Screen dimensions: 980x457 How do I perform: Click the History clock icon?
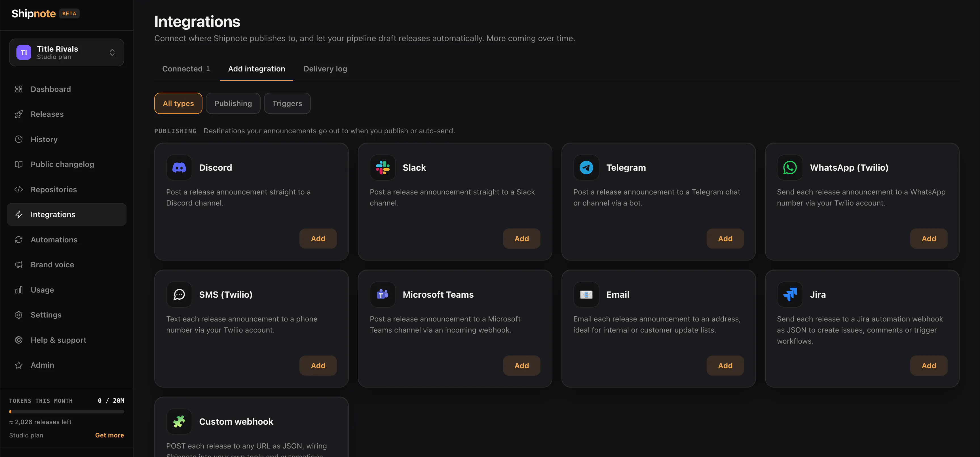coord(19,139)
